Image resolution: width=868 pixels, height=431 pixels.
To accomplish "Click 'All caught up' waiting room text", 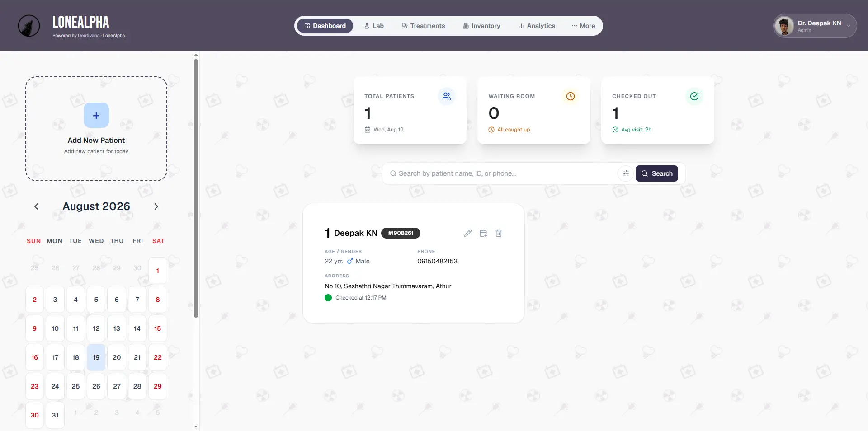I will pos(514,130).
